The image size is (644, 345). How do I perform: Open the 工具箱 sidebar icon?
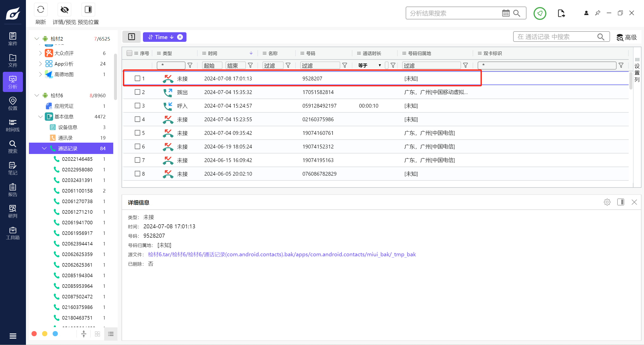13,233
